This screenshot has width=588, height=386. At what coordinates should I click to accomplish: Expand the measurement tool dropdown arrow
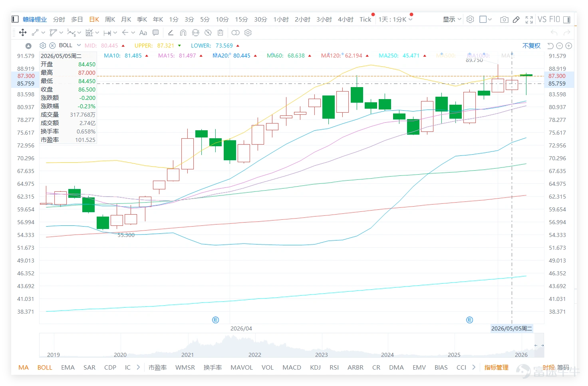coord(115,33)
